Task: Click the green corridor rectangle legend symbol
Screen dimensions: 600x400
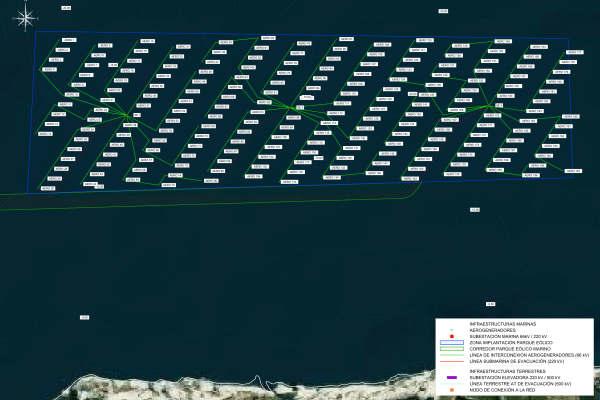Action: pos(452,348)
